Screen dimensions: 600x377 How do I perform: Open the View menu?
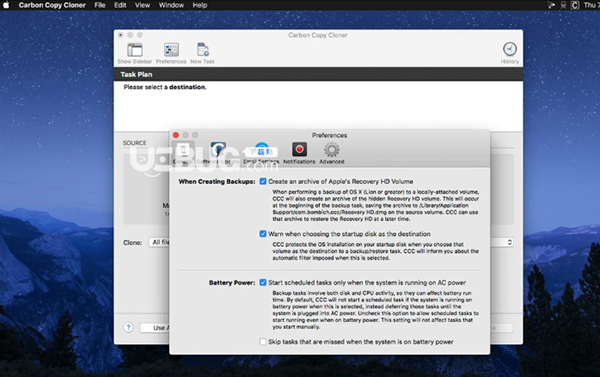coord(142,5)
